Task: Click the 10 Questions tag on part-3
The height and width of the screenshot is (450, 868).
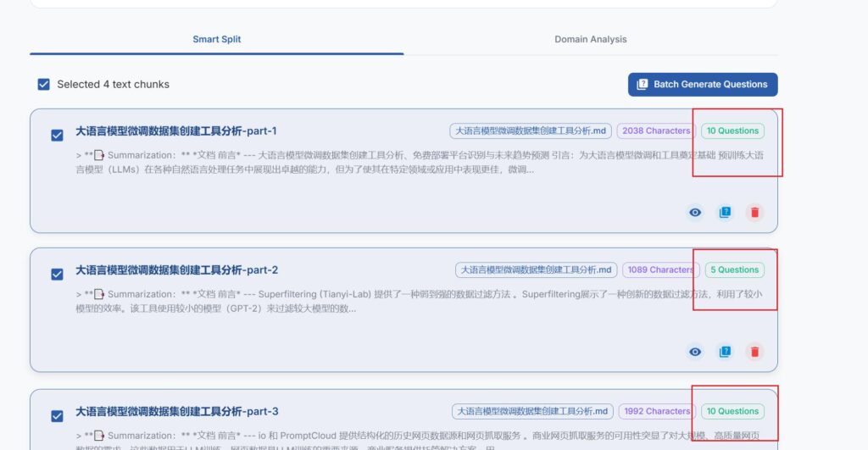Action: tap(732, 411)
